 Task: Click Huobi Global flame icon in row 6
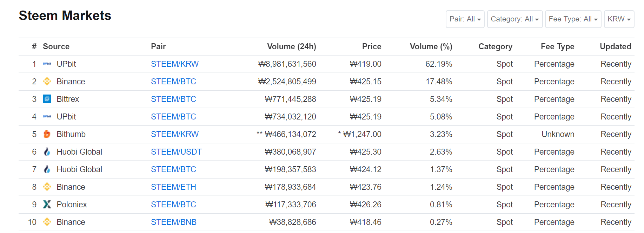tap(47, 152)
